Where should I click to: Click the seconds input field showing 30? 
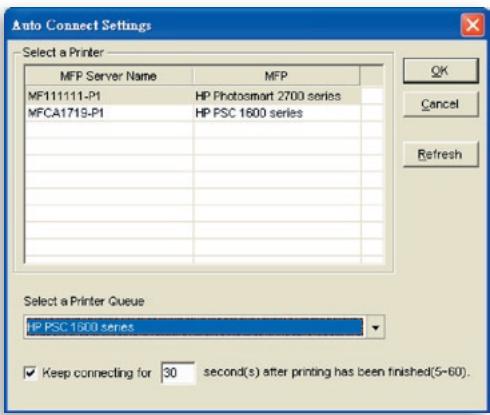coord(178,372)
